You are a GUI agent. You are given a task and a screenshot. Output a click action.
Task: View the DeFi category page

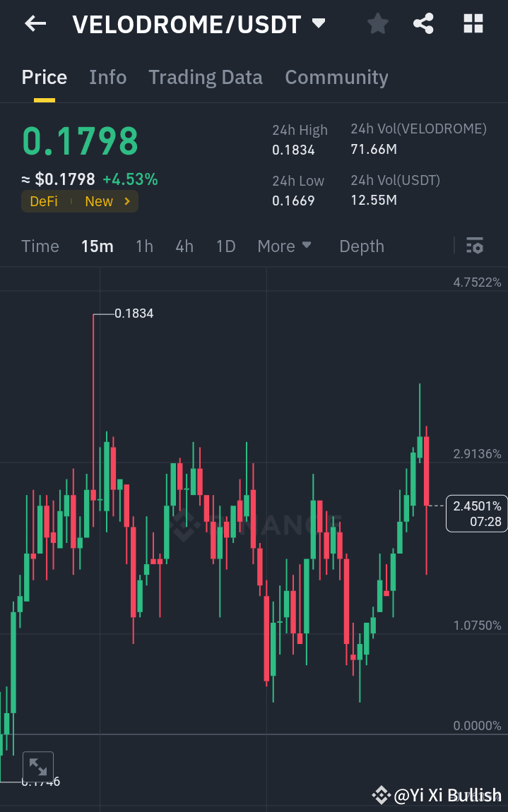pyautogui.click(x=45, y=201)
